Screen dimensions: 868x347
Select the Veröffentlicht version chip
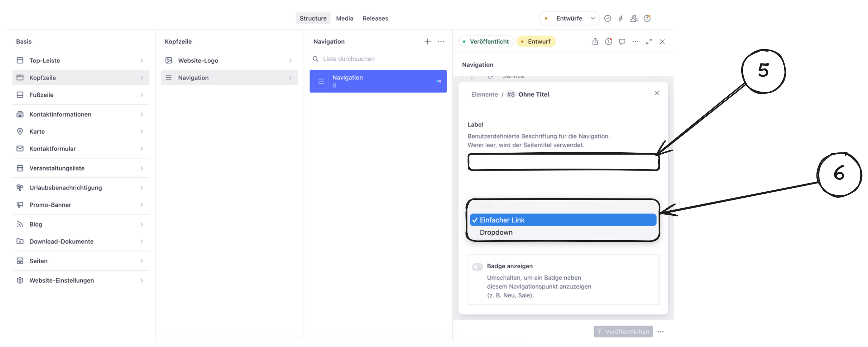click(486, 41)
